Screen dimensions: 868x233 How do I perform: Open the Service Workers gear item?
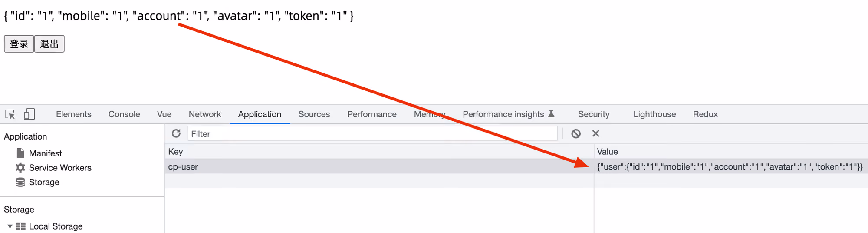[53, 168]
